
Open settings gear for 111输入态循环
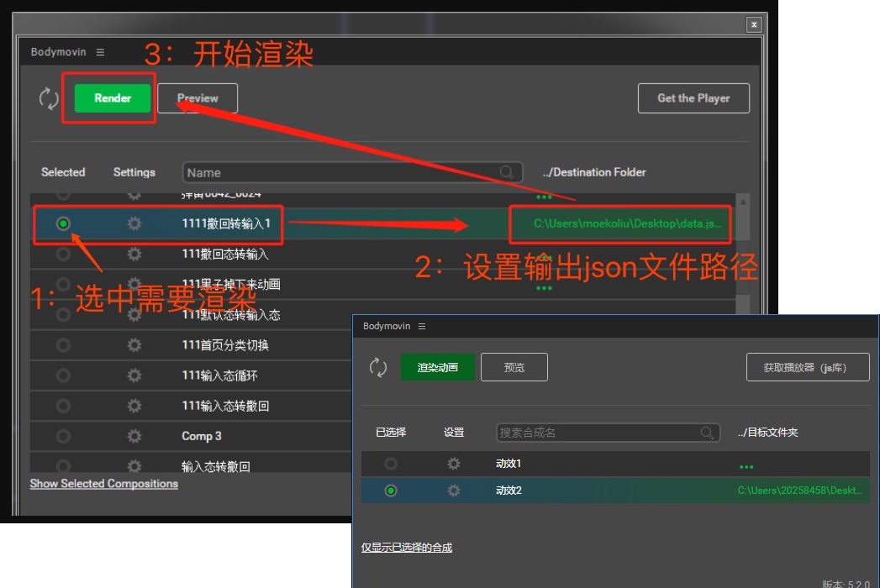coord(134,375)
